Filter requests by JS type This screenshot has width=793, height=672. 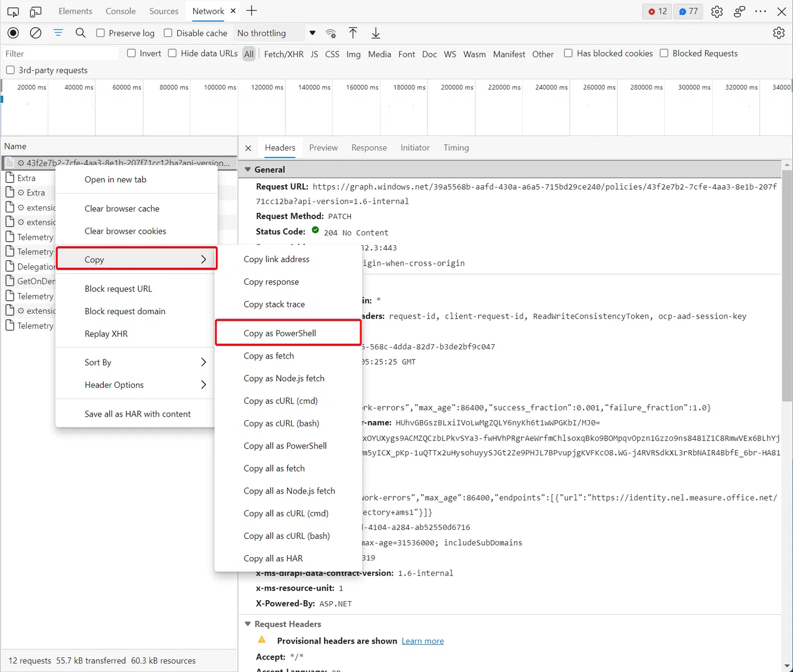314,54
